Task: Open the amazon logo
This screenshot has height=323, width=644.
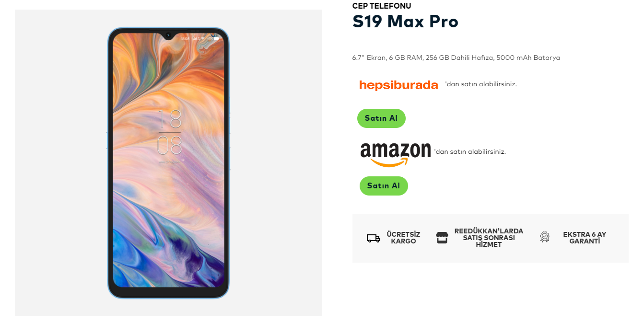Action: [x=396, y=154]
